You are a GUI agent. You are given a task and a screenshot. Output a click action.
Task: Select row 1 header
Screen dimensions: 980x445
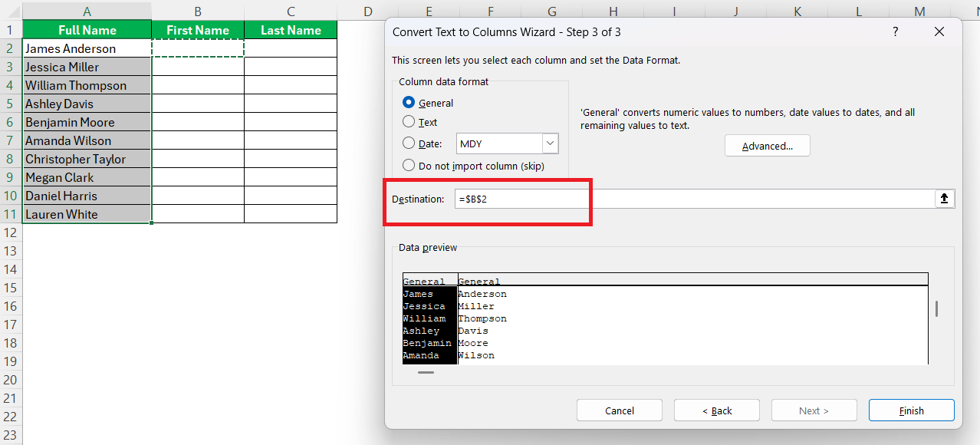click(11, 30)
